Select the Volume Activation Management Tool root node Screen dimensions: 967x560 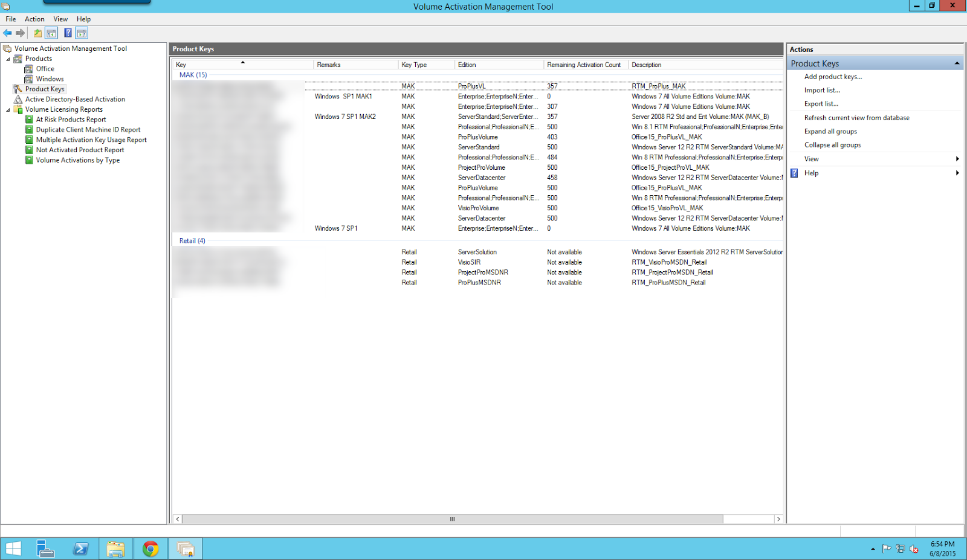click(x=71, y=48)
